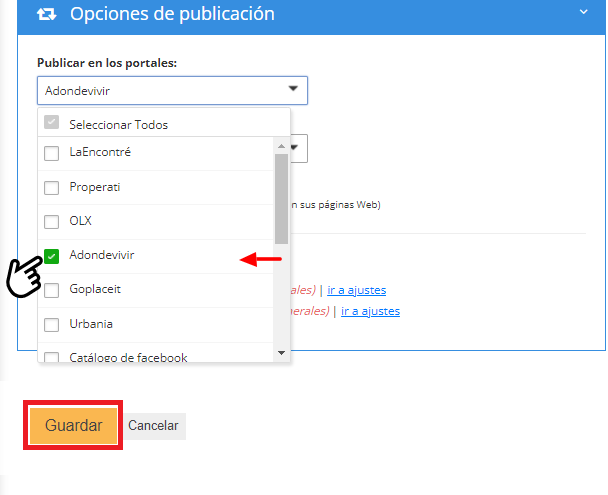Check the LaEncontré checkbox
This screenshot has height=495, width=608.
52,153
